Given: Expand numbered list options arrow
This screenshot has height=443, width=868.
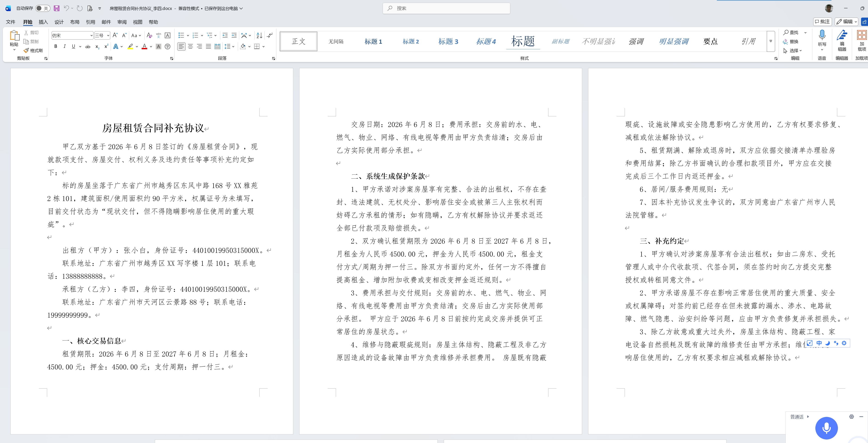Looking at the screenshot, I should click(x=202, y=35).
